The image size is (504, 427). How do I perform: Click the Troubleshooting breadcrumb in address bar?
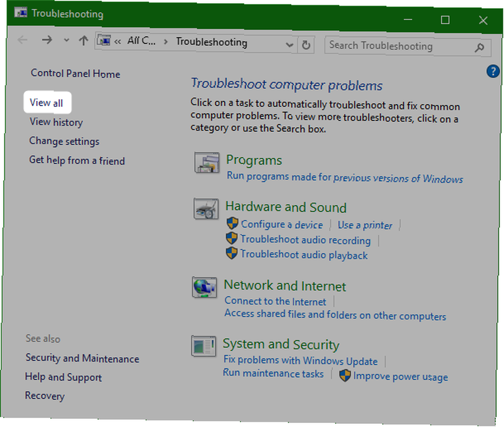[x=212, y=42]
